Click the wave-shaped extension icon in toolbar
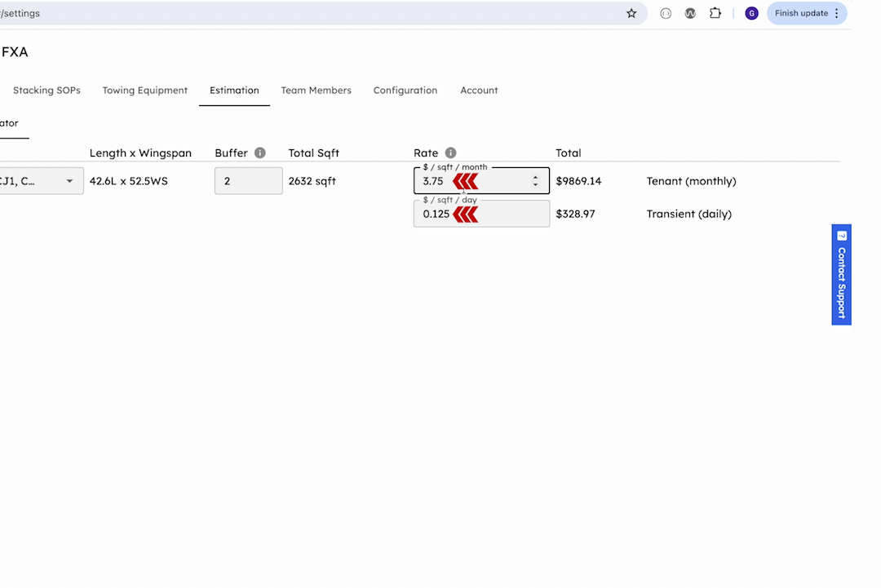 690,13
